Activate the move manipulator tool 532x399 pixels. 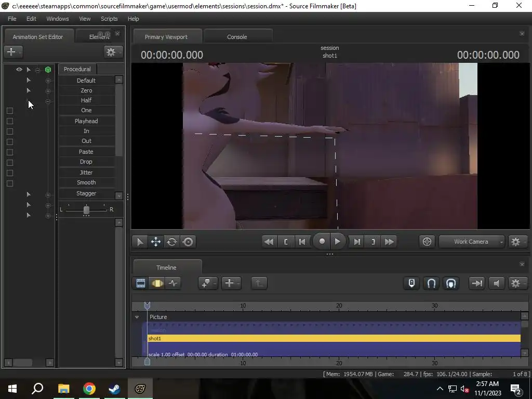[x=156, y=242]
